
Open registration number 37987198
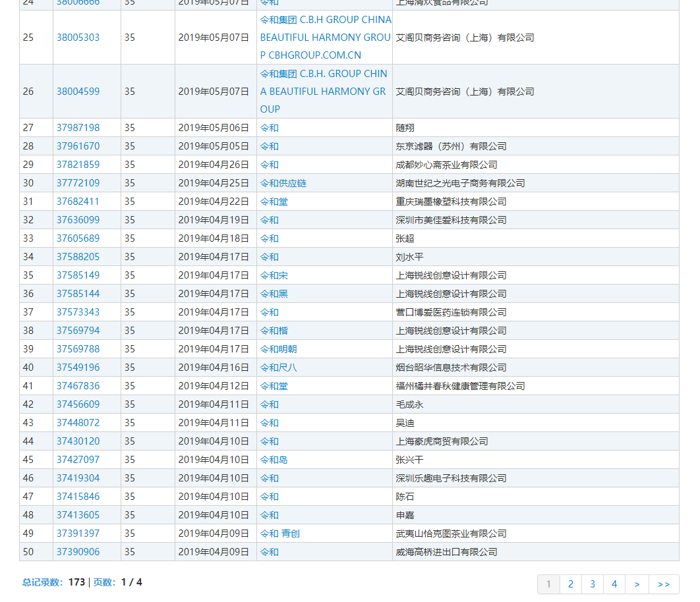point(78,128)
